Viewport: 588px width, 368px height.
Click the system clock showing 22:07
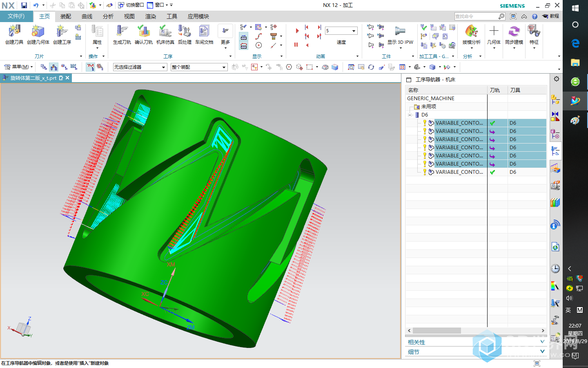tap(575, 326)
